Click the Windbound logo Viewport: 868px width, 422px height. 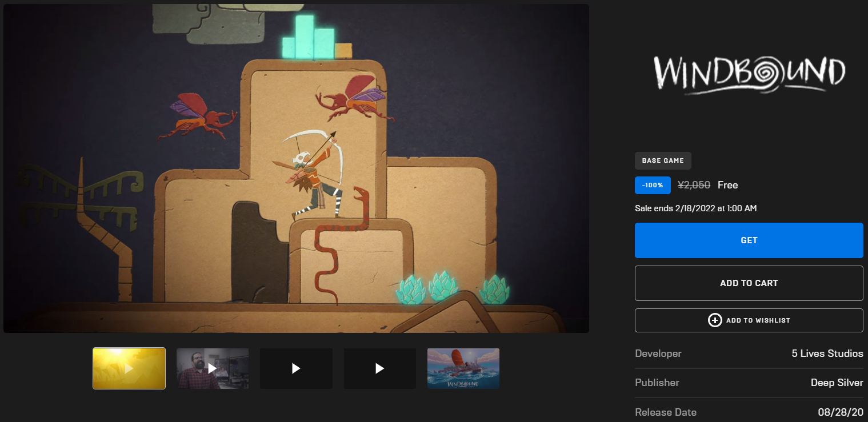click(749, 75)
